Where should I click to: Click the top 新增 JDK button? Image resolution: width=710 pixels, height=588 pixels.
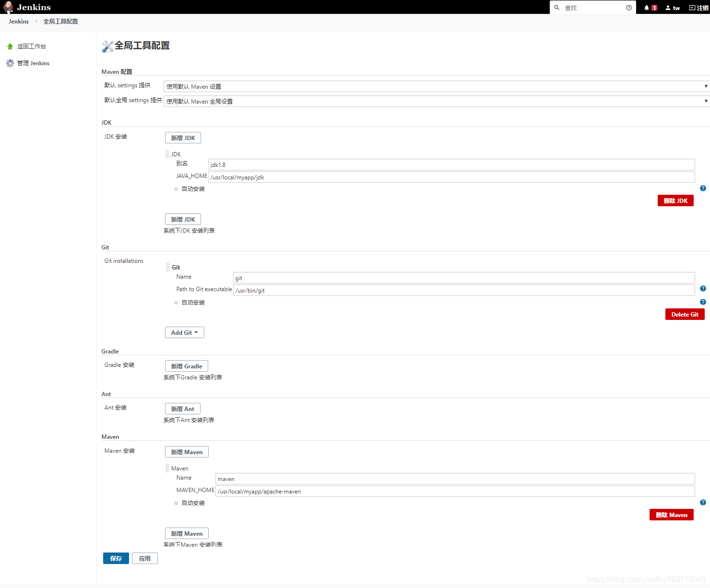(x=183, y=138)
